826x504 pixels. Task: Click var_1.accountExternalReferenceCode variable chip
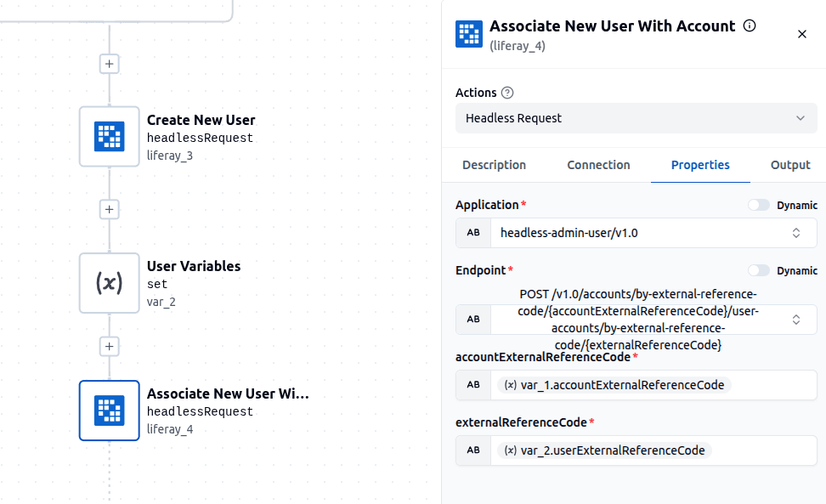pyautogui.click(x=614, y=385)
